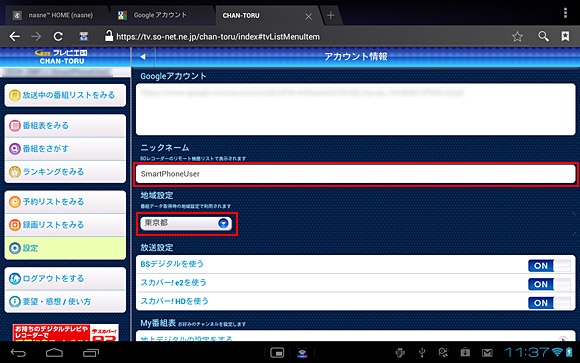
Task: Open the 東京都 region dropdown
Action: click(x=186, y=223)
